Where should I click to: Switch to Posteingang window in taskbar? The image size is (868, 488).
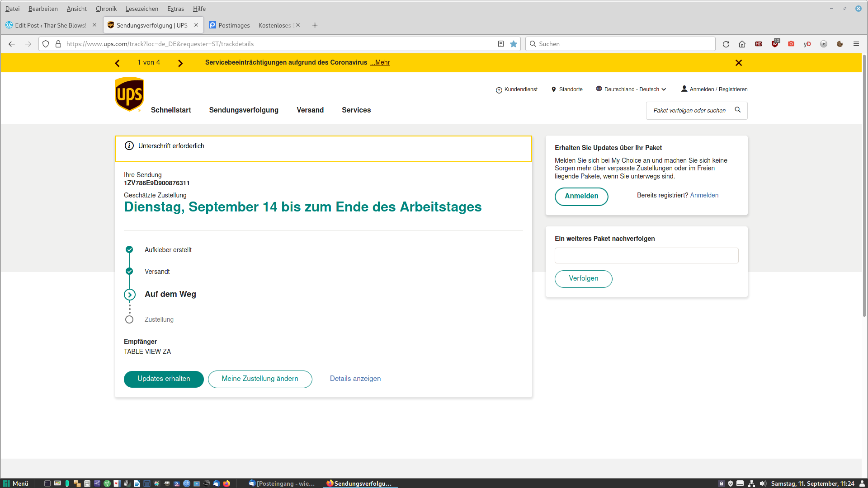(282, 483)
